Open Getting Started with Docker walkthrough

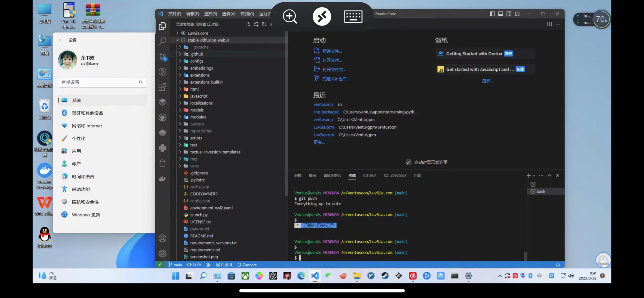(485, 54)
